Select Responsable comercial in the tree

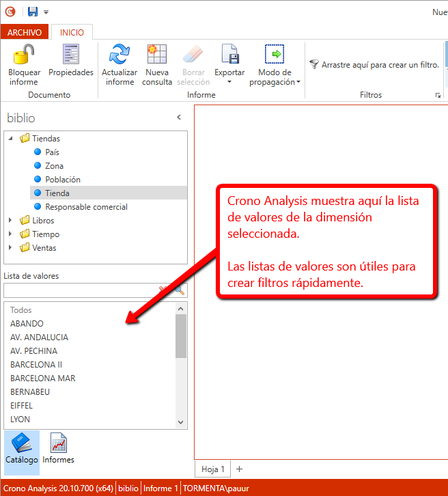86,207
